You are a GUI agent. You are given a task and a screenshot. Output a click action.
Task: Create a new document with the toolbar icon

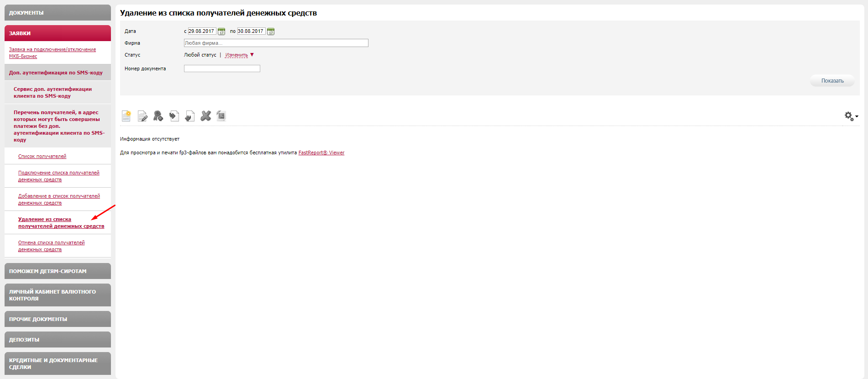pos(126,116)
